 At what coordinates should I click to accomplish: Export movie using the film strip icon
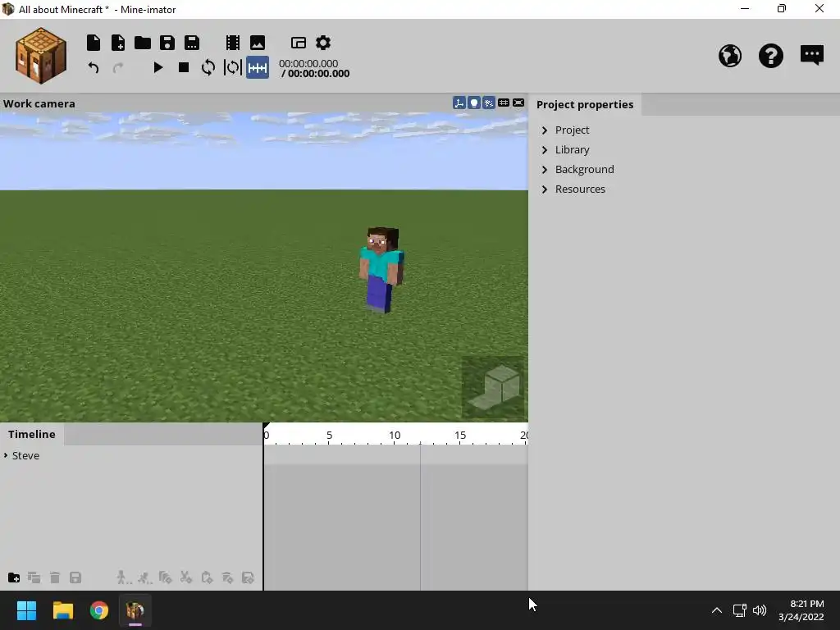pos(233,43)
